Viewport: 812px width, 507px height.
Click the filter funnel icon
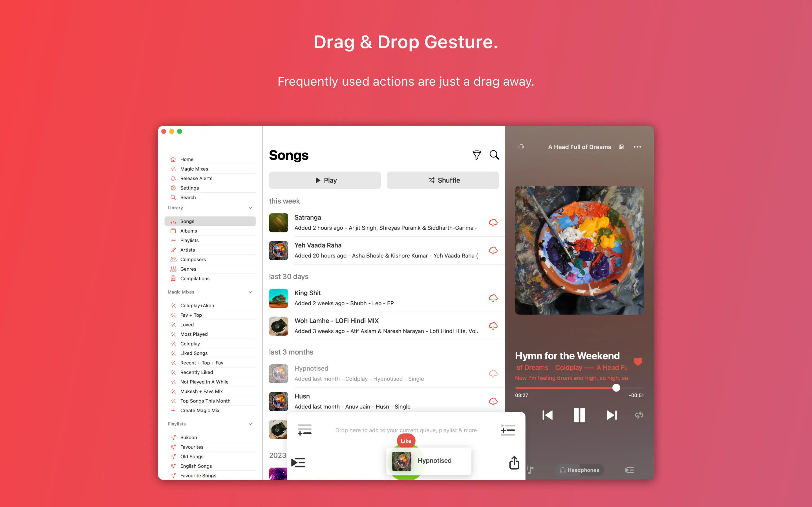[476, 155]
